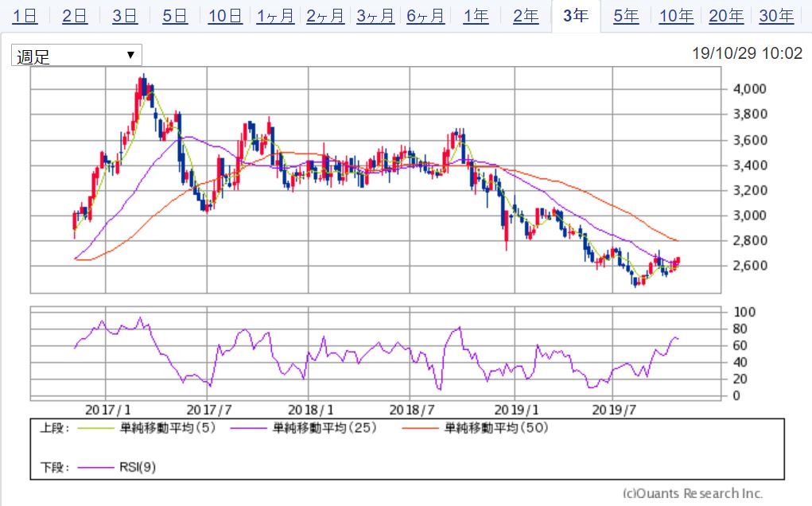Switch to the 6ヶ月 chart range
This screenshot has width=812, height=506.
point(425,16)
